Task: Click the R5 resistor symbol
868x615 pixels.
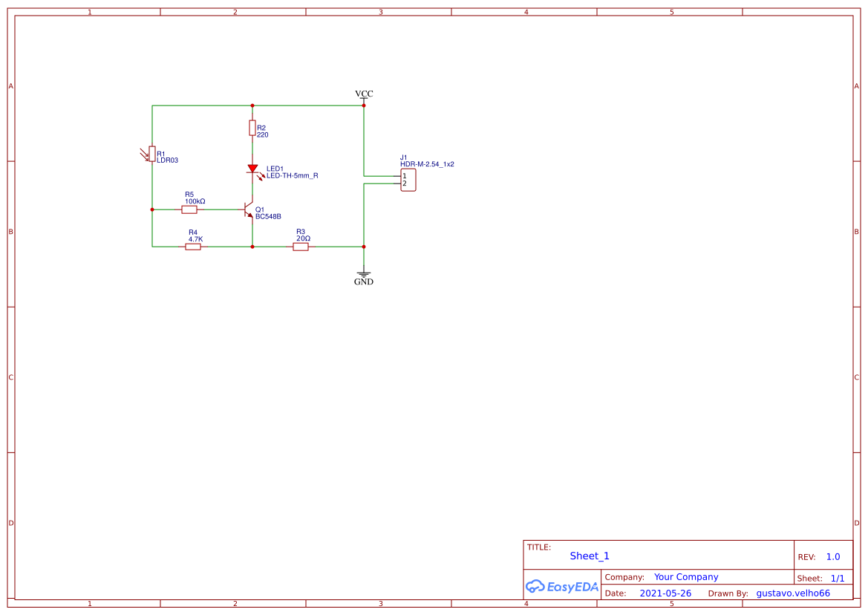Action: tap(190, 209)
